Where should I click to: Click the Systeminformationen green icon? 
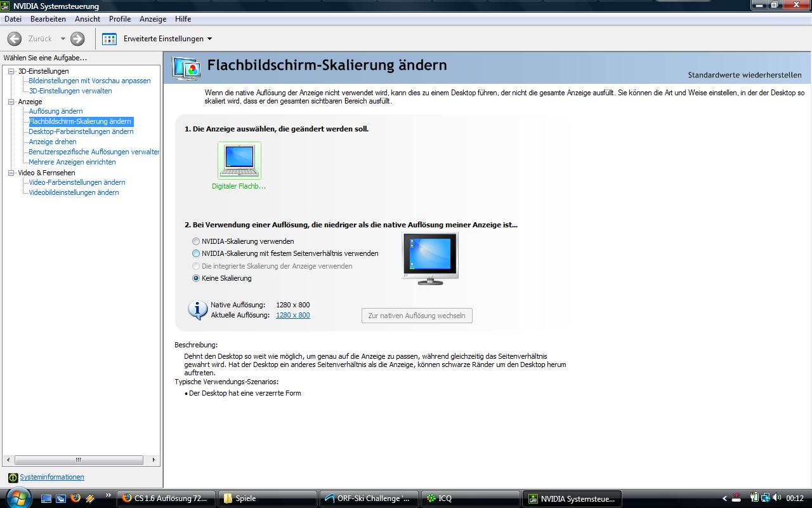pos(13,478)
